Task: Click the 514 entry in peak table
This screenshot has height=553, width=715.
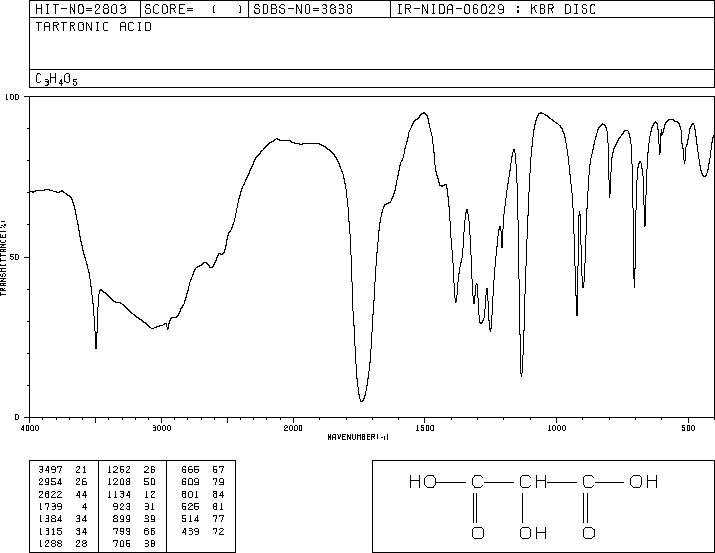Action: 190,519
